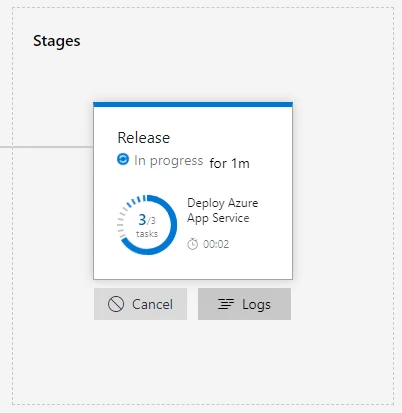Select the Release stage title

pyautogui.click(x=144, y=138)
